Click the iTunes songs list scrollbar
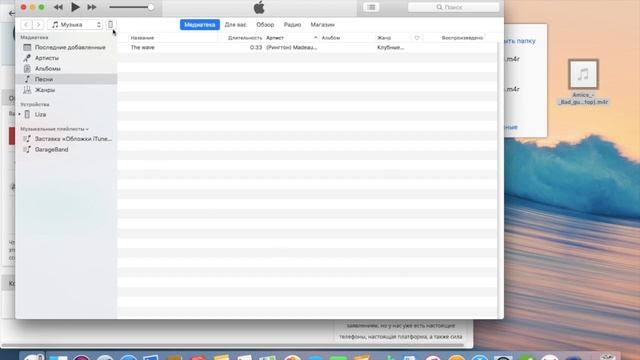The image size is (640, 360). [500, 180]
